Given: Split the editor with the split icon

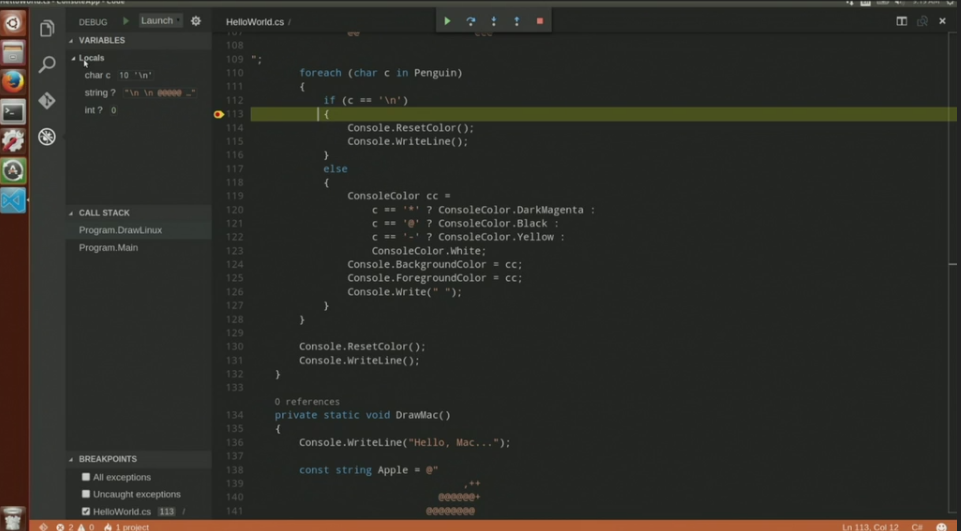Looking at the screenshot, I should point(901,21).
